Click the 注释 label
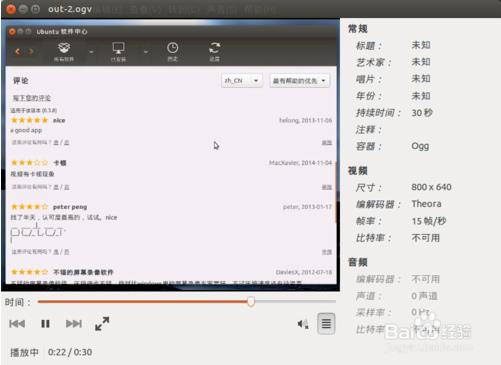Image resolution: width=501 pixels, height=365 pixels. pyautogui.click(x=369, y=129)
